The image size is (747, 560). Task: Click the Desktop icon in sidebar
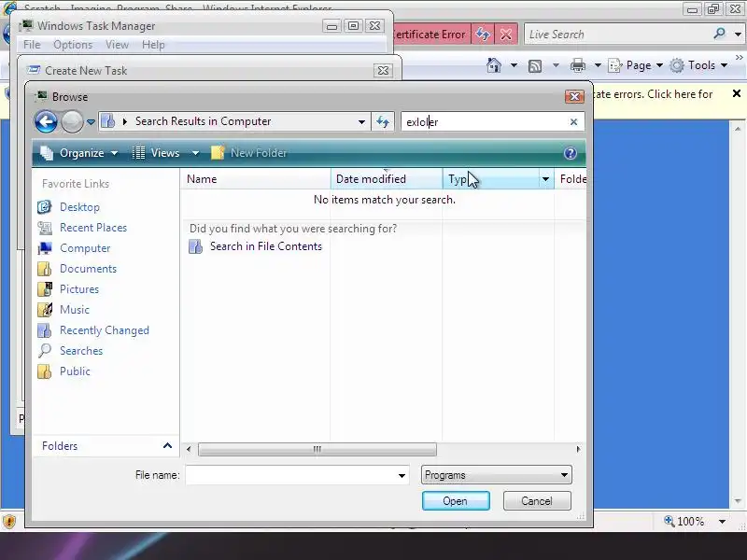tap(44, 207)
